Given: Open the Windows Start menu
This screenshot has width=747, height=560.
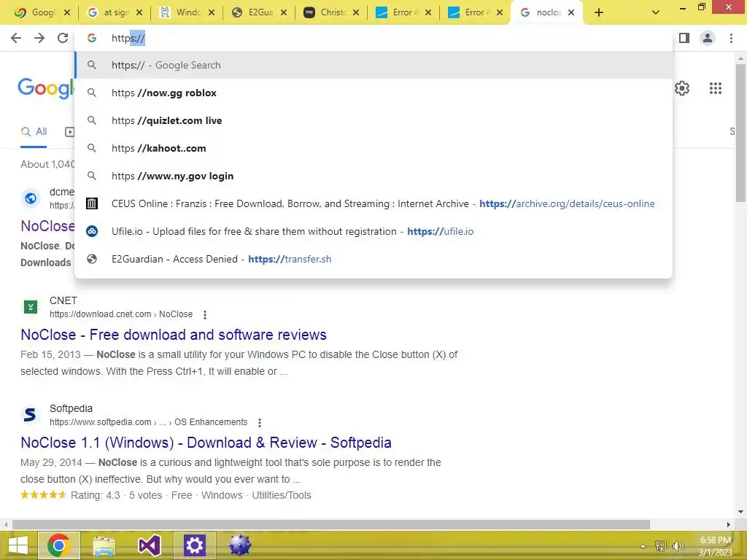Looking at the screenshot, I should point(18,545).
